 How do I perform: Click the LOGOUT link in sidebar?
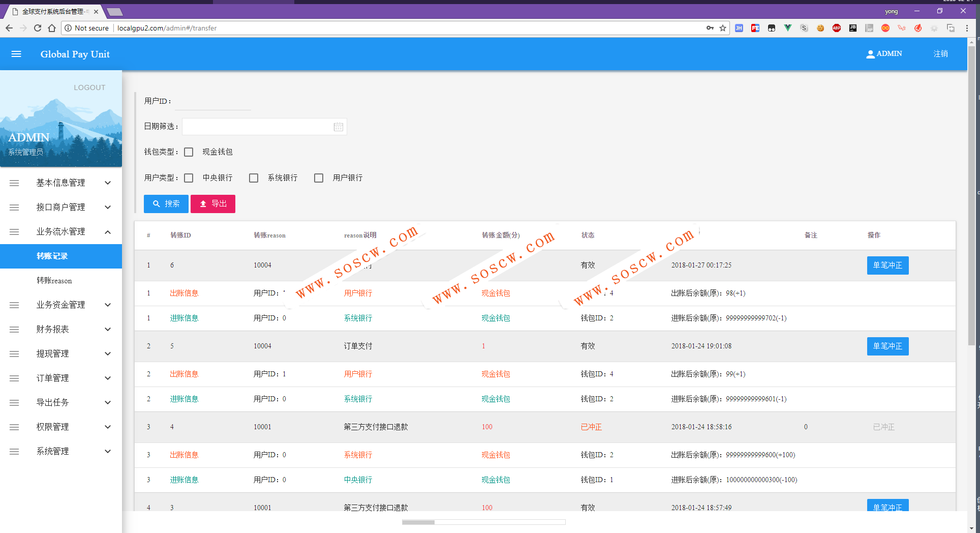[89, 87]
